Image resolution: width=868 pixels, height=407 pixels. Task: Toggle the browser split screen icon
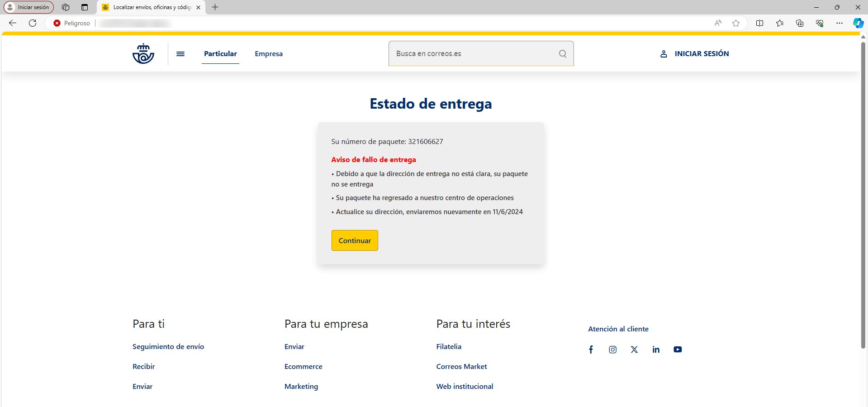pyautogui.click(x=759, y=23)
